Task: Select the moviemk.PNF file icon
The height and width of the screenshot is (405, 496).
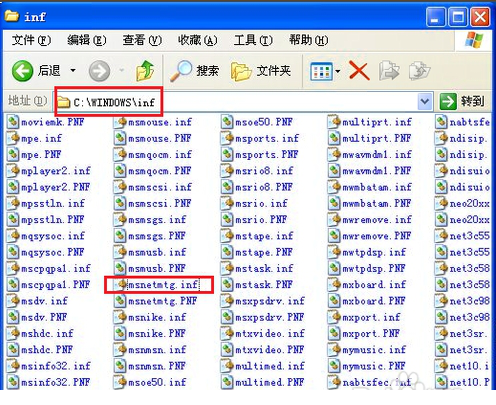Action: (x=13, y=122)
